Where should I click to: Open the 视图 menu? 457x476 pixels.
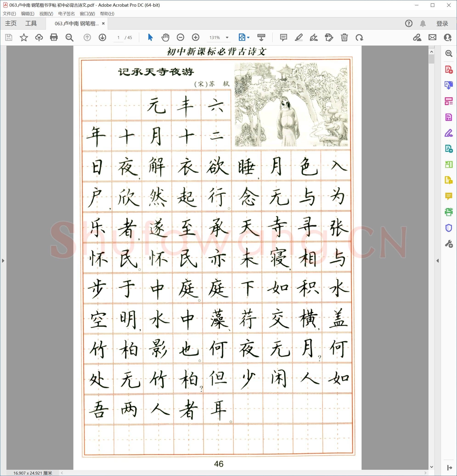click(x=46, y=14)
